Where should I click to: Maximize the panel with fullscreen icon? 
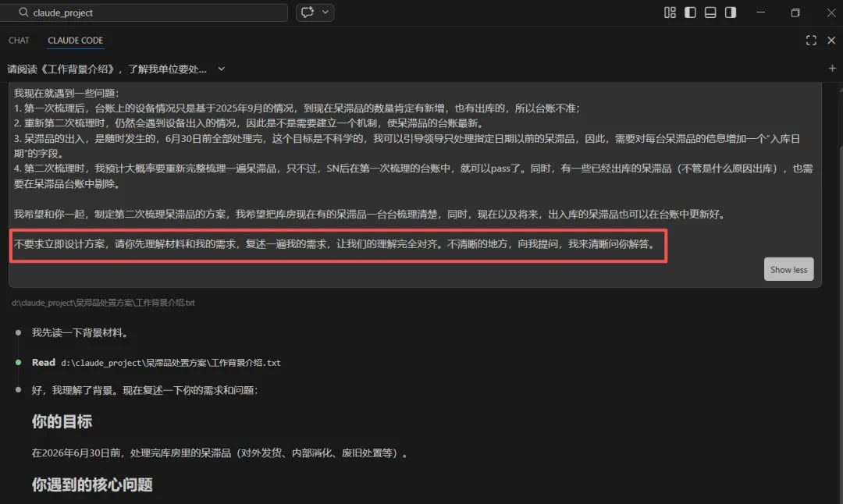pos(811,41)
